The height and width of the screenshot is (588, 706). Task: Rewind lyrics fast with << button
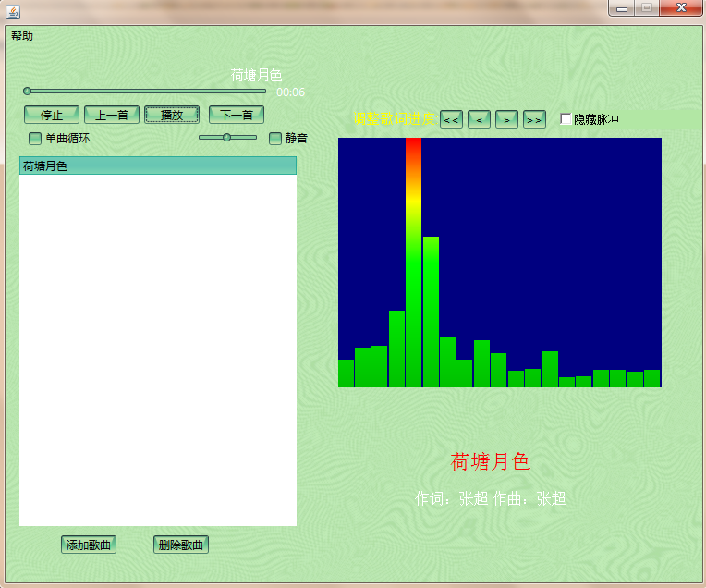(x=451, y=120)
